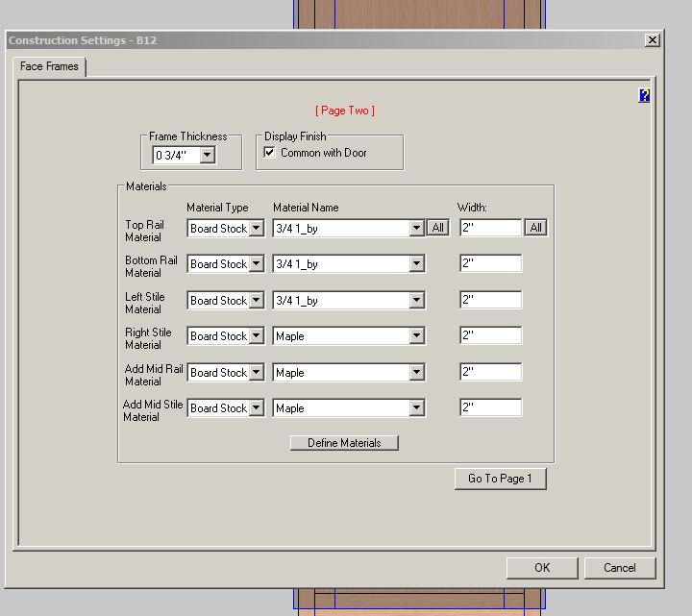This screenshot has height=616, width=692.
Task: Open Right Stile Material Name dropdown
Action: point(416,336)
